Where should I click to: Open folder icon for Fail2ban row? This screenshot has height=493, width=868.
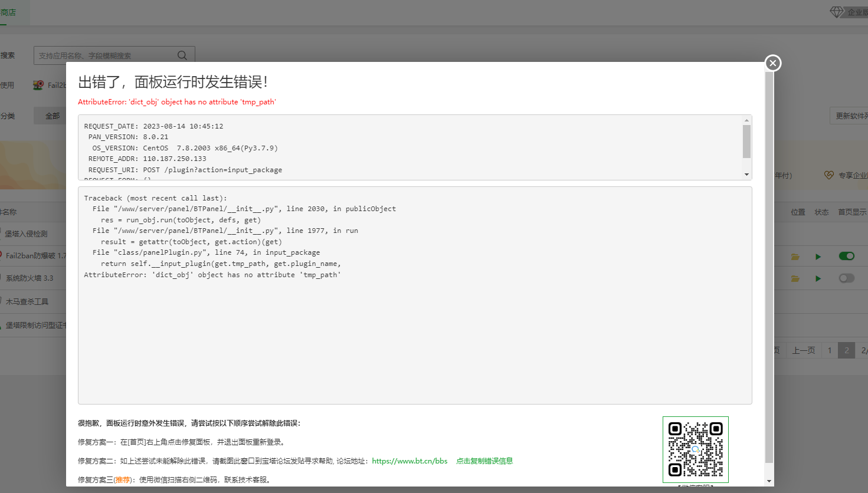pyautogui.click(x=795, y=257)
